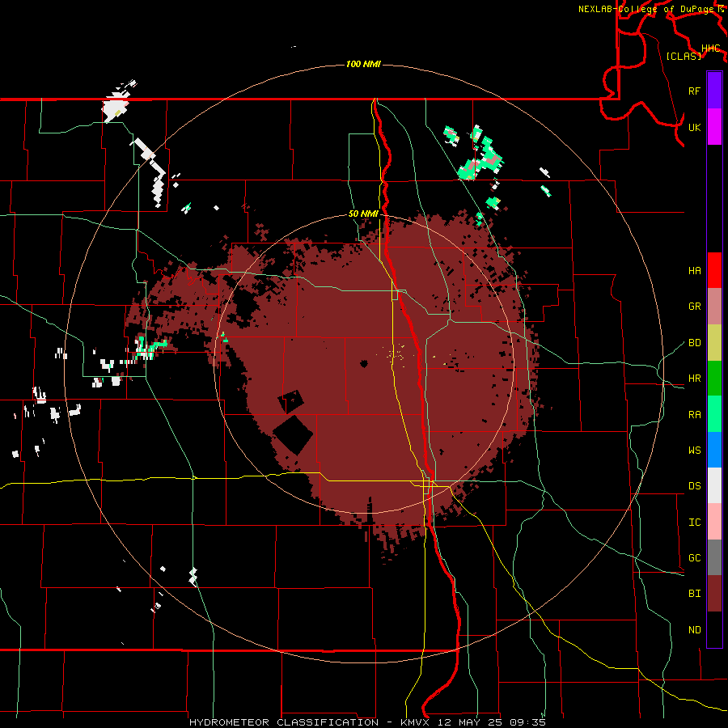This screenshot has height=728, width=728.
Task: Select the GR pink-brown legend swatch
Action: pos(714,307)
